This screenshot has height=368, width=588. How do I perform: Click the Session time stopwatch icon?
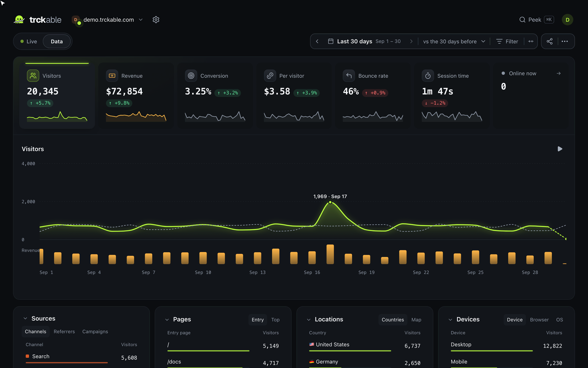[x=428, y=76]
